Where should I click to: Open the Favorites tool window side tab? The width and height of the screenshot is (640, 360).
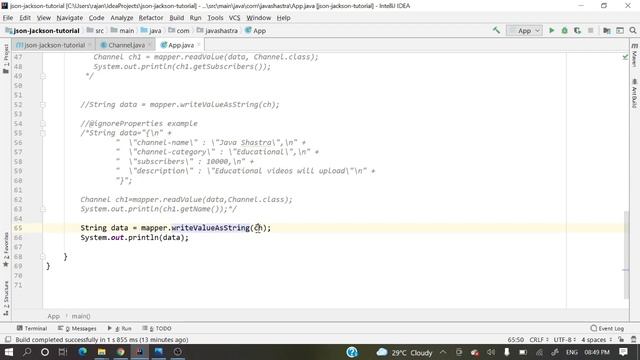6,250
